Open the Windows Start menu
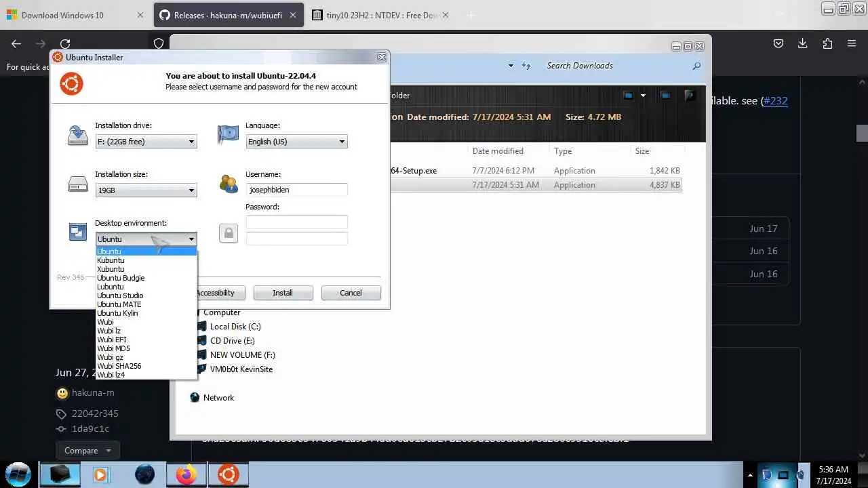This screenshot has width=868, height=488. coord(18,474)
